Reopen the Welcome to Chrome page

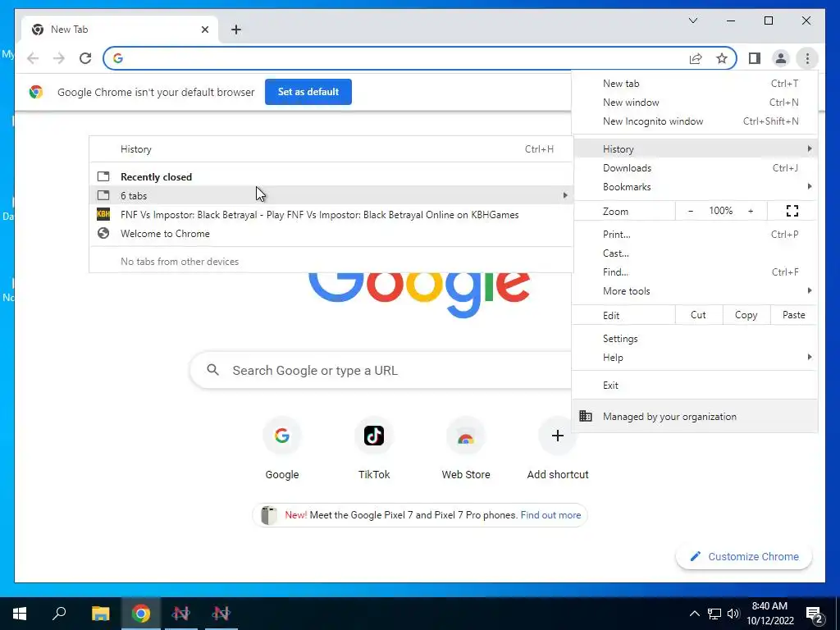pos(331,234)
